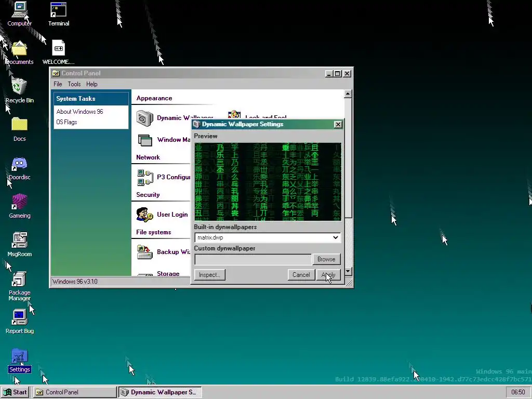Click the Dynamic Wallpaper Settings title bar icon

coord(196,125)
